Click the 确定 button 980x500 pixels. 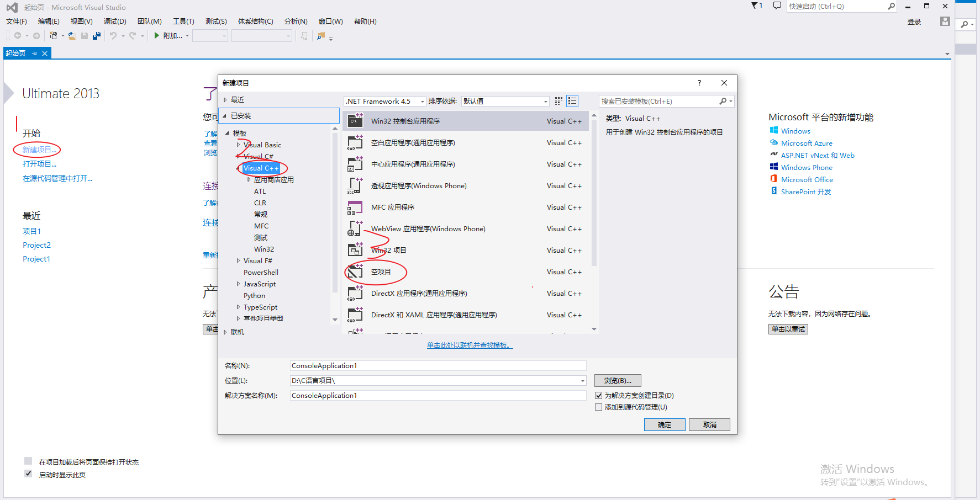[665, 424]
